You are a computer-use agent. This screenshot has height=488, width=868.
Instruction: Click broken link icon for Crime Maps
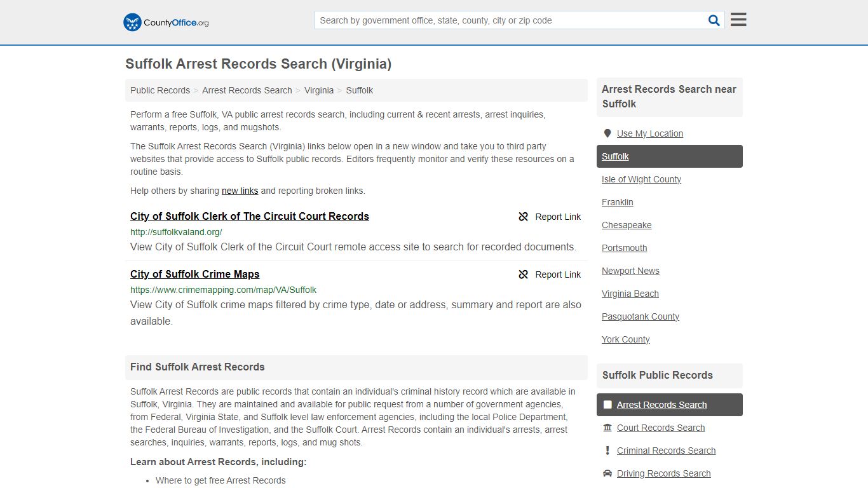(524, 274)
